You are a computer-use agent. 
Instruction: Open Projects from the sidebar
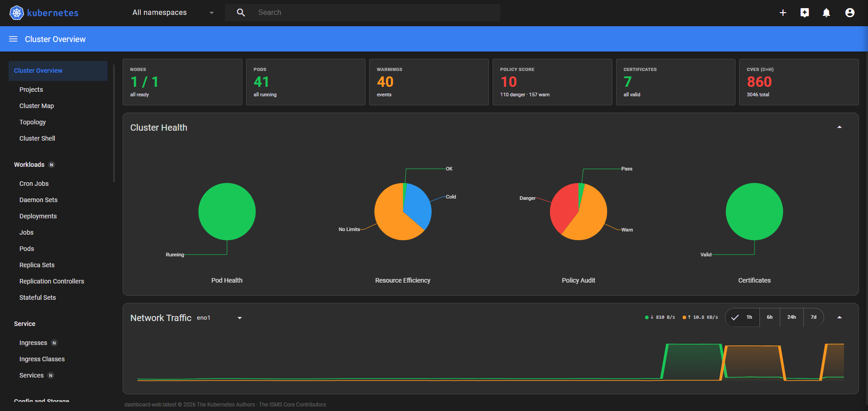[31, 90]
